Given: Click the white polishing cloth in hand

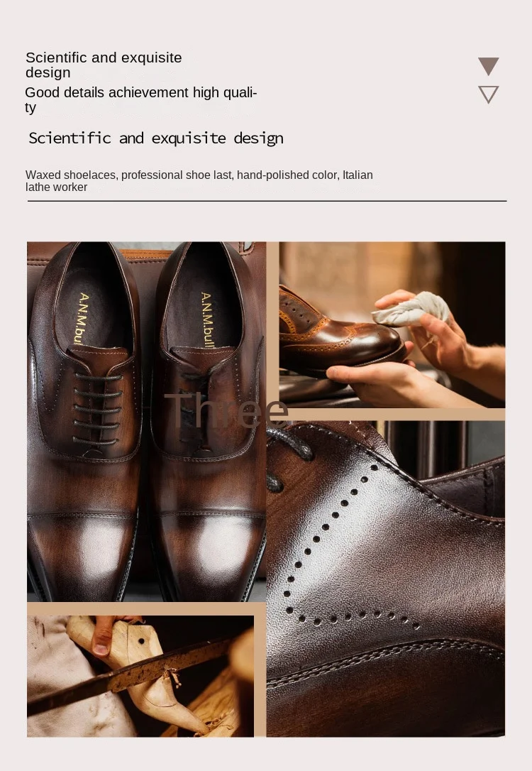Looking at the screenshot, I should click(411, 309).
